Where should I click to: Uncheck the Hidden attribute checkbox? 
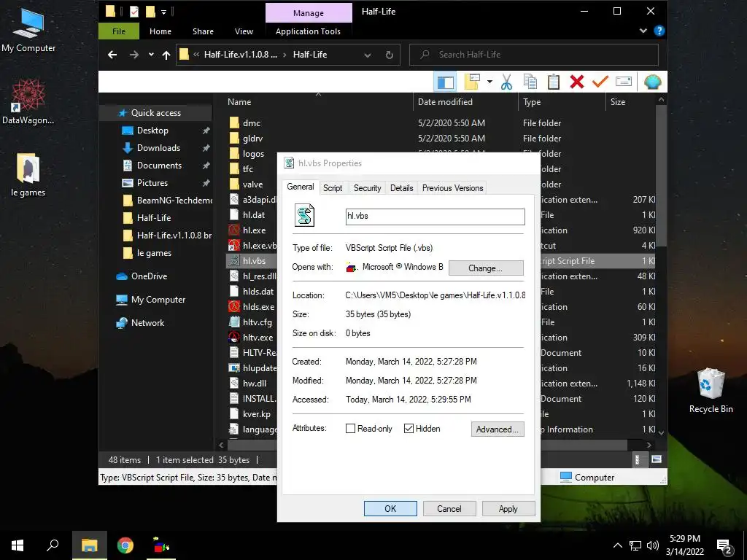pos(409,429)
